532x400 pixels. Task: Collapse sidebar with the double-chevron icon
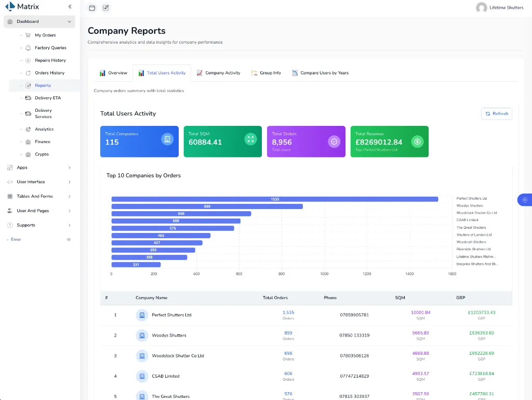(70, 6)
